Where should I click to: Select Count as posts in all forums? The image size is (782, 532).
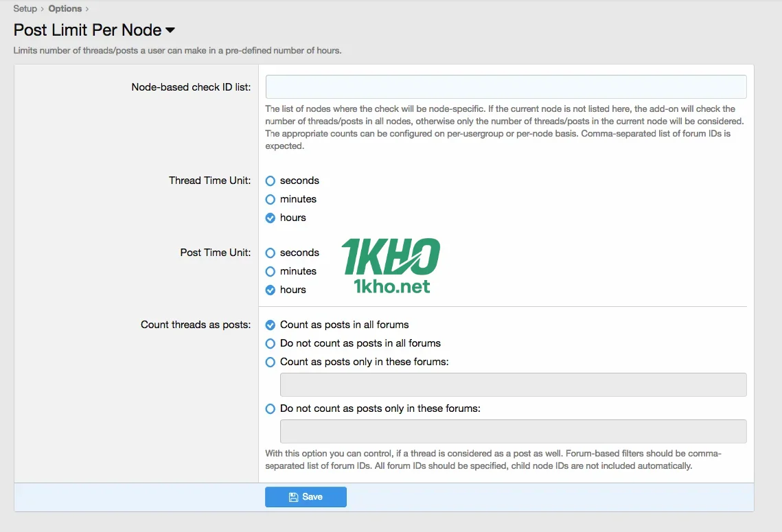(271, 325)
